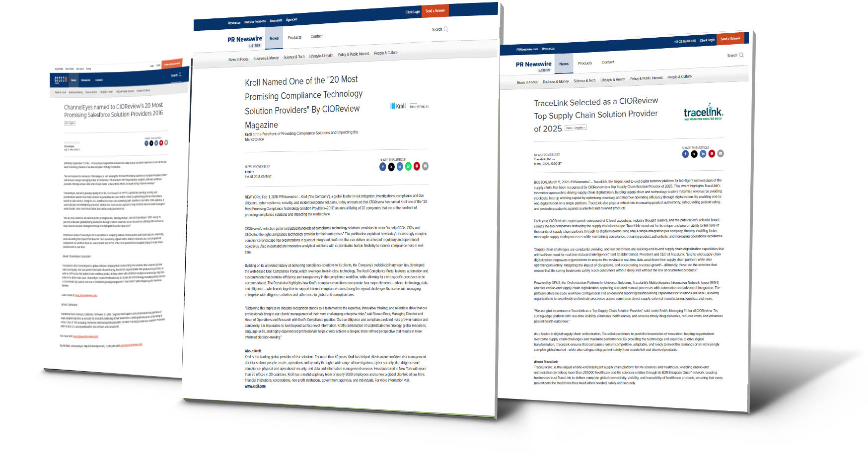Share TraceLink article on Pinterest
868x455 pixels.
coord(712,154)
